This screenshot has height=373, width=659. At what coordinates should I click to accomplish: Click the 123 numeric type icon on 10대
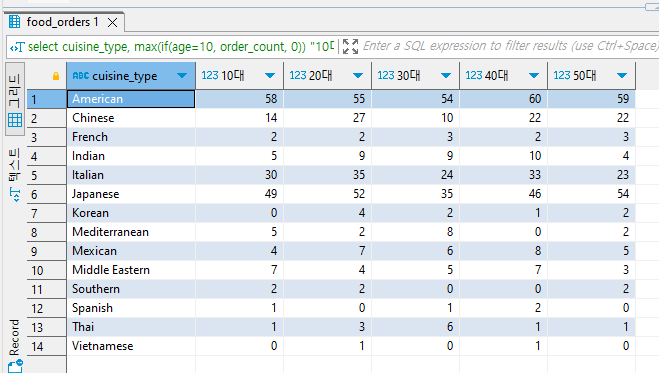[210, 76]
